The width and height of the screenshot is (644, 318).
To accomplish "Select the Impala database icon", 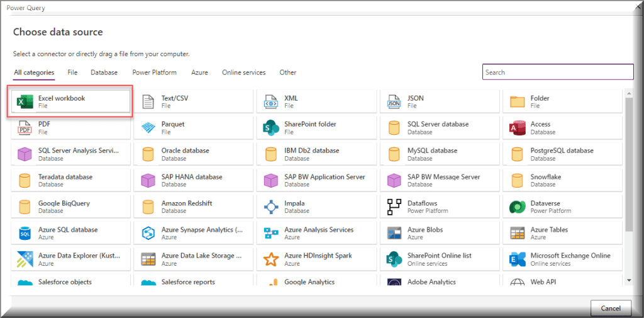I will pyautogui.click(x=271, y=207).
